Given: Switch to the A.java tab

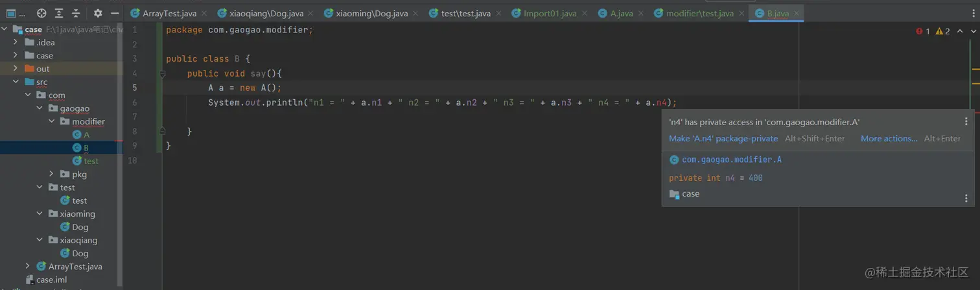Looking at the screenshot, I should pyautogui.click(x=621, y=13).
